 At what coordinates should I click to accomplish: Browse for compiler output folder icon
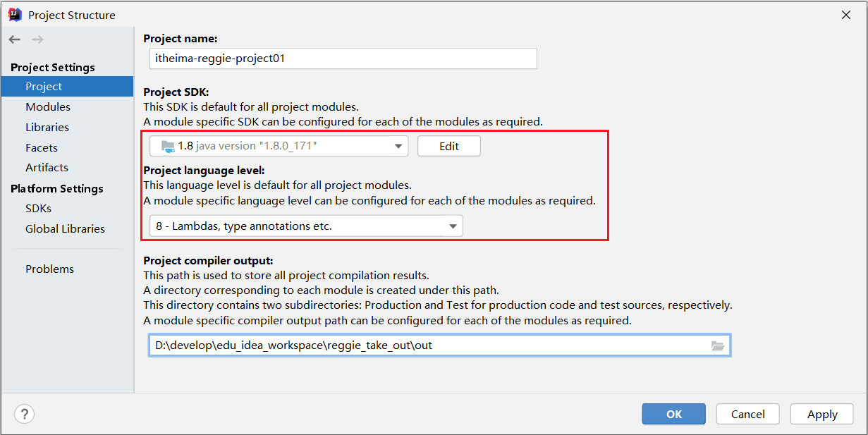[x=718, y=345]
